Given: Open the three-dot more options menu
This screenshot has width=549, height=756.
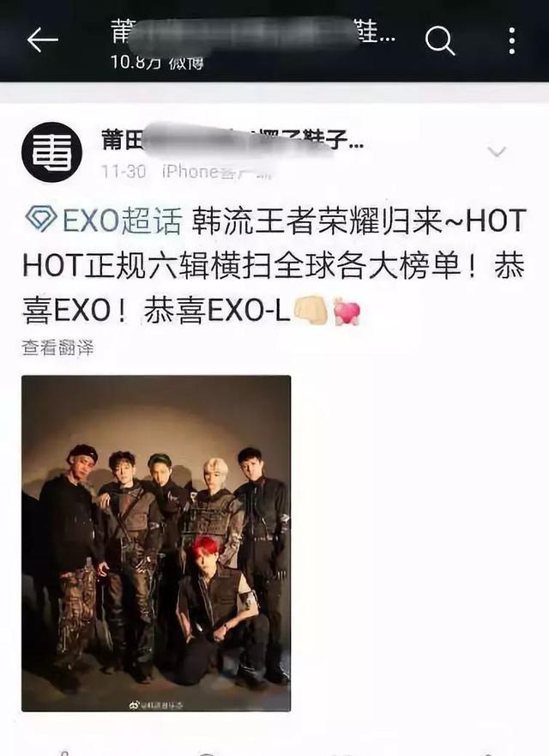Looking at the screenshot, I should tap(512, 40).
